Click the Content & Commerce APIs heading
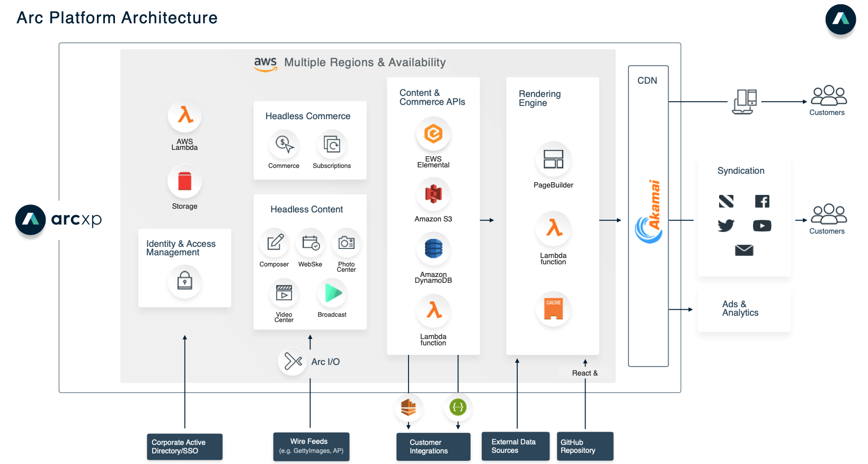This screenshot has height=464, width=868. tap(432, 97)
